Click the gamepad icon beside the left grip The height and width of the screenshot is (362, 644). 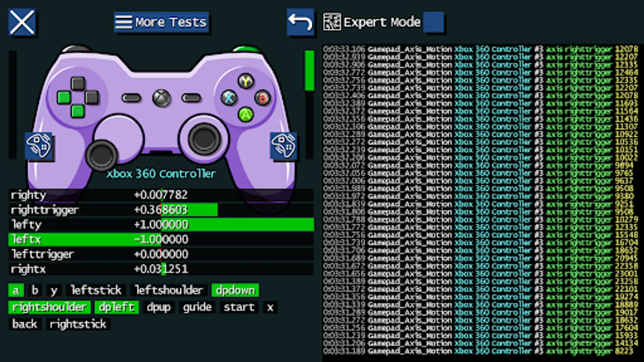(x=39, y=146)
